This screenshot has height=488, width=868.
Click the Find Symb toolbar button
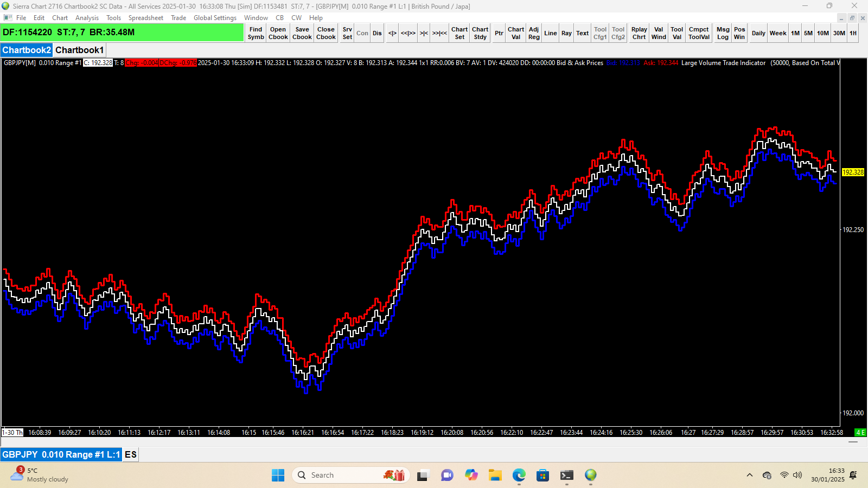click(x=256, y=33)
